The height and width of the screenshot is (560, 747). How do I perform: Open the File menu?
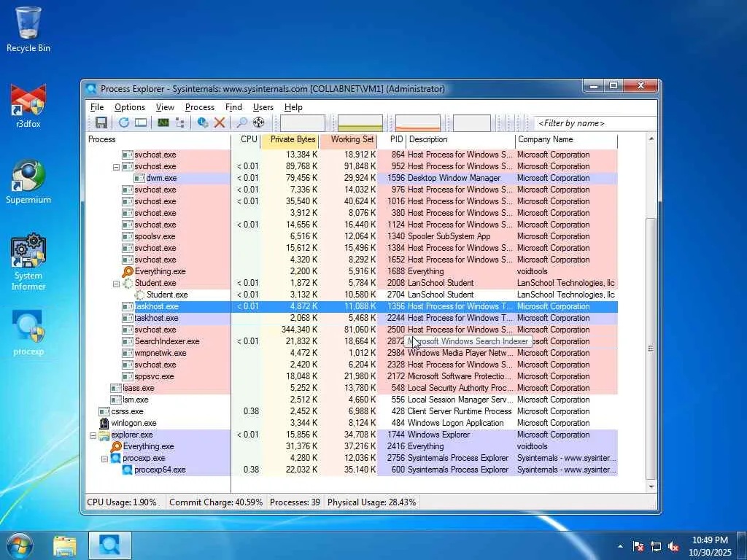[x=97, y=107]
